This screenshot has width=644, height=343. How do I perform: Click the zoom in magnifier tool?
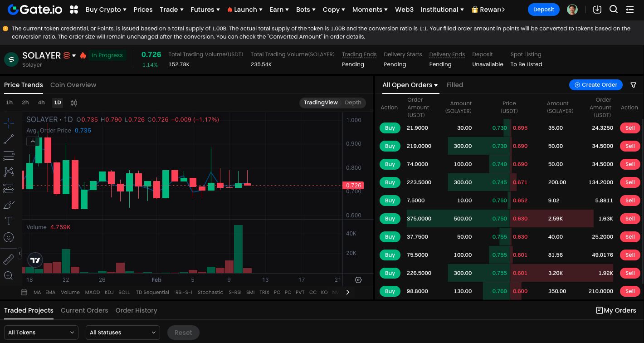(9, 275)
